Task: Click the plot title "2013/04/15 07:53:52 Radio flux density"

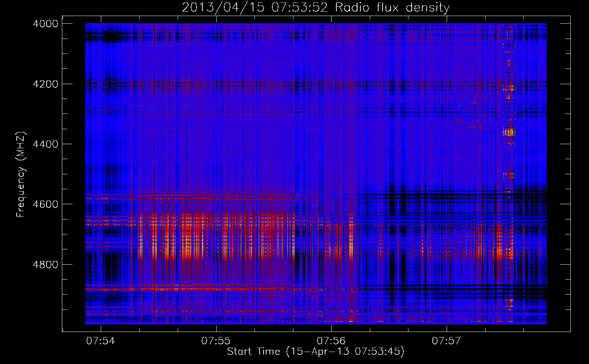Action: (x=316, y=8)
